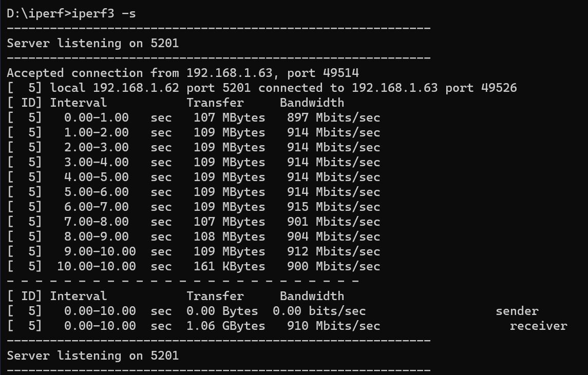Click the 915 Mbits/sec bandwidth value
This screenshot has width=588, height=375.
point(333,207)
